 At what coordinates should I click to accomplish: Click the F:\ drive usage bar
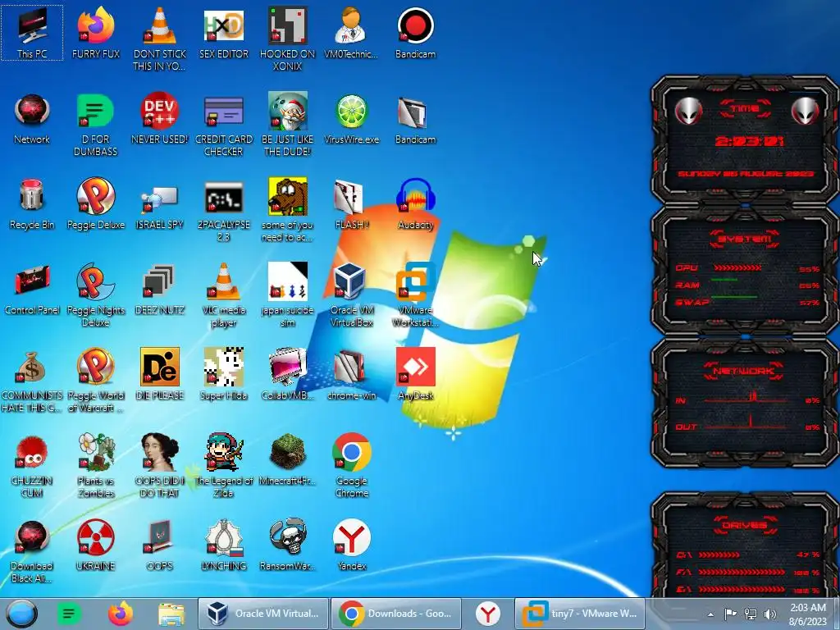[x=742, y=572]
